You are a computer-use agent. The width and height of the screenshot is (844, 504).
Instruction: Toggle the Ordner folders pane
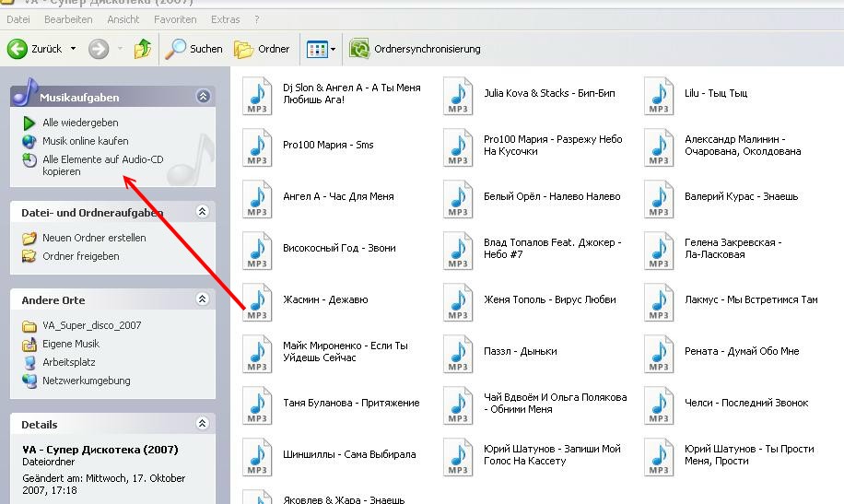(262, 49)
